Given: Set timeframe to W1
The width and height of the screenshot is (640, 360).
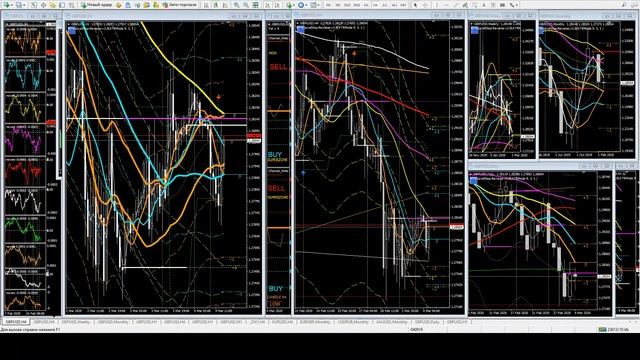Looking at the screenshot, I should 394,5.
